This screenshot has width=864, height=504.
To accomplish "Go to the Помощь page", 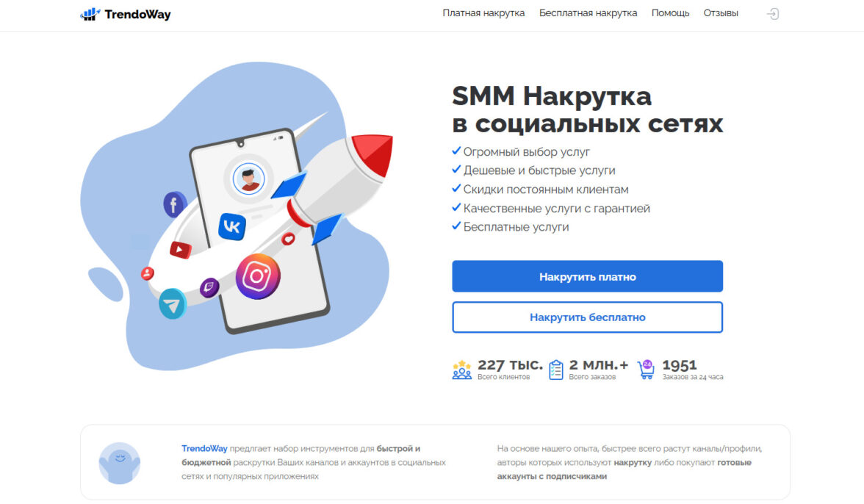I will tap(670, 13).
